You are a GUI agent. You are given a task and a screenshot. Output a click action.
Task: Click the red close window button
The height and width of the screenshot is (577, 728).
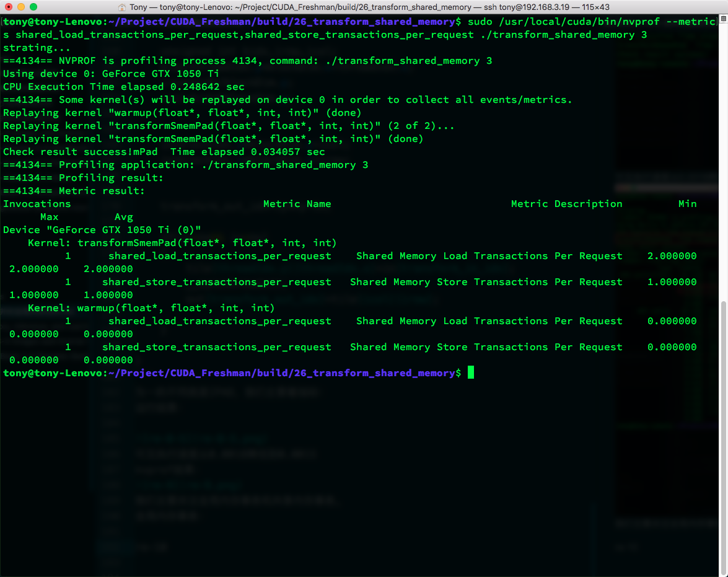tap(9, 7)
